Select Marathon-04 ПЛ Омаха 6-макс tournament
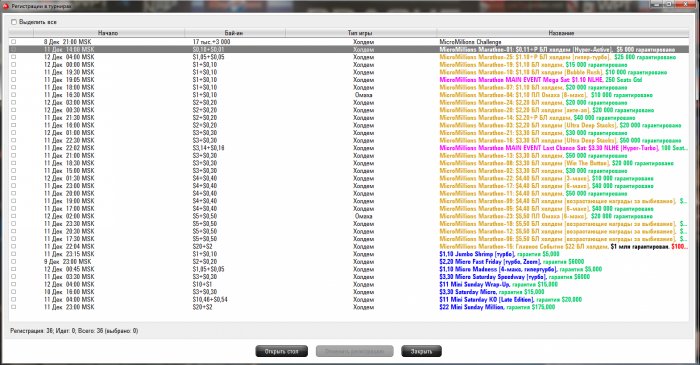The width and height of the screenshot is (700, 365). pos(546,95)
